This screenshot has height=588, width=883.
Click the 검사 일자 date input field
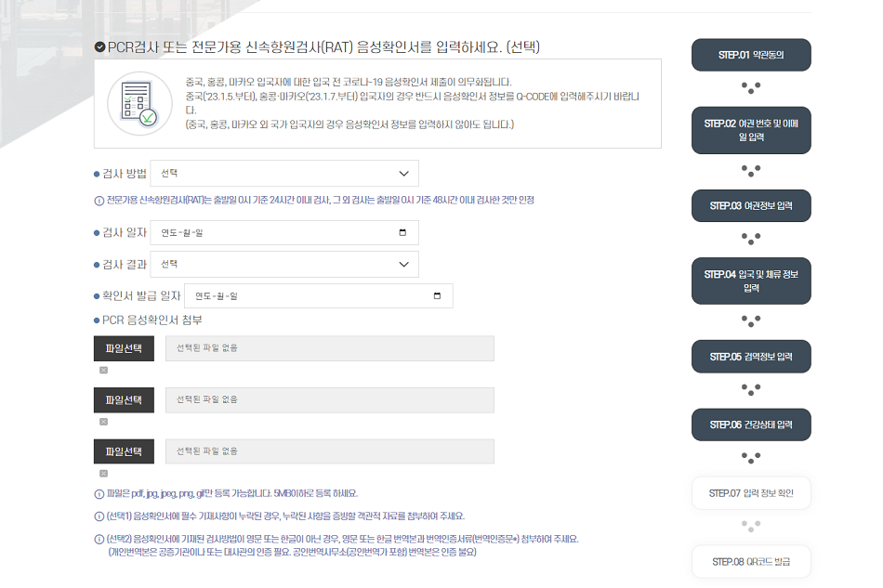284,232
